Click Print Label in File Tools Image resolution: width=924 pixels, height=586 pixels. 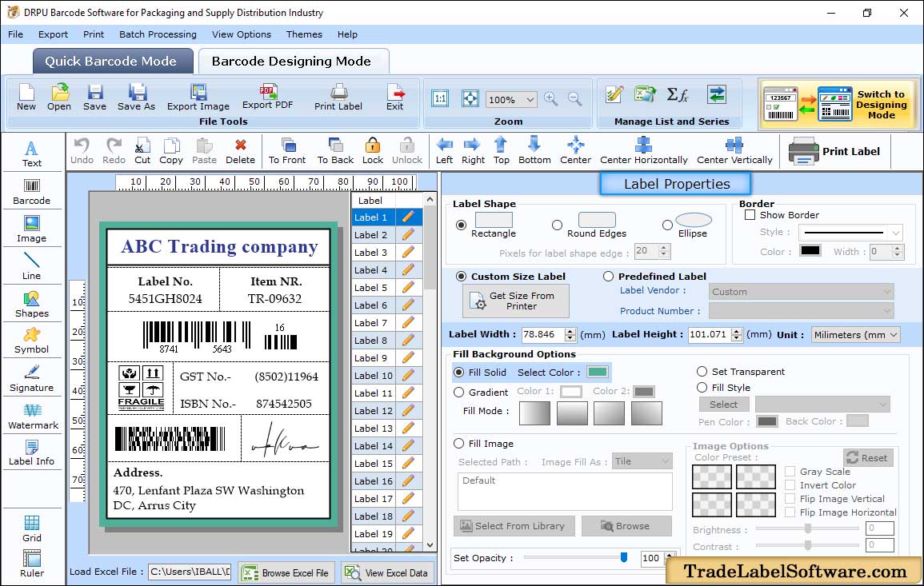pyautogui.click(x=338, y=98)
